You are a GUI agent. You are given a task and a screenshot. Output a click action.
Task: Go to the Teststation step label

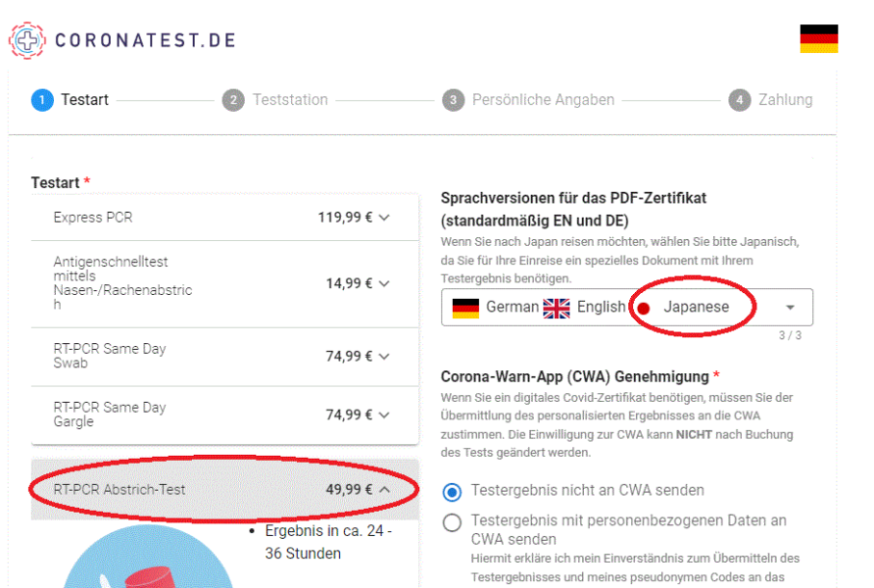pyautogui.click(x=290, y=100)
